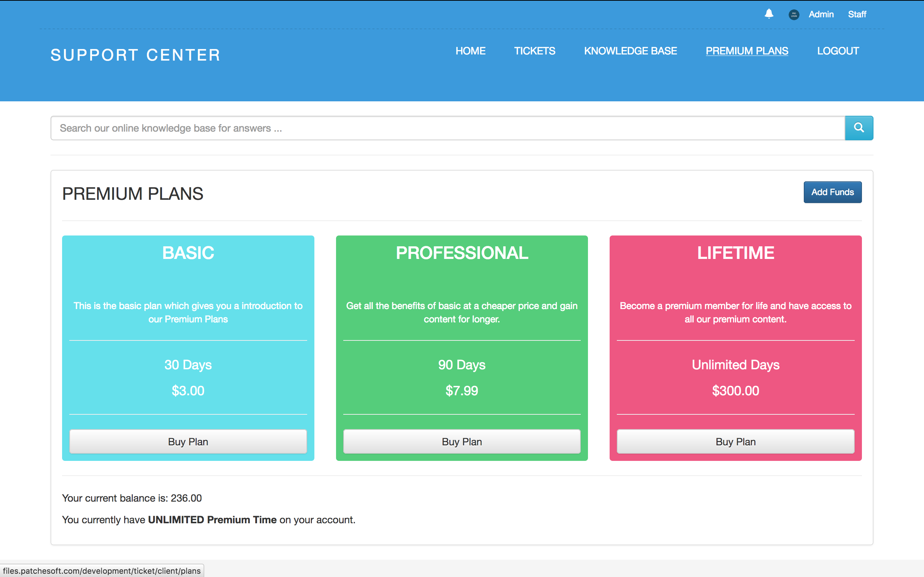The image size is (924, 577).
Task: Buy the Professional plan
Action: (462, 441)
